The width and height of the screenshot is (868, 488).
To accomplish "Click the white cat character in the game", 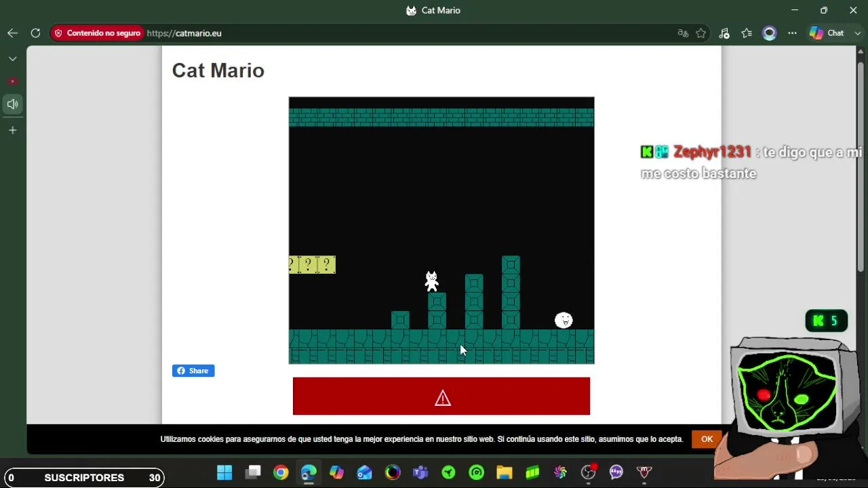I will [431, 281].
